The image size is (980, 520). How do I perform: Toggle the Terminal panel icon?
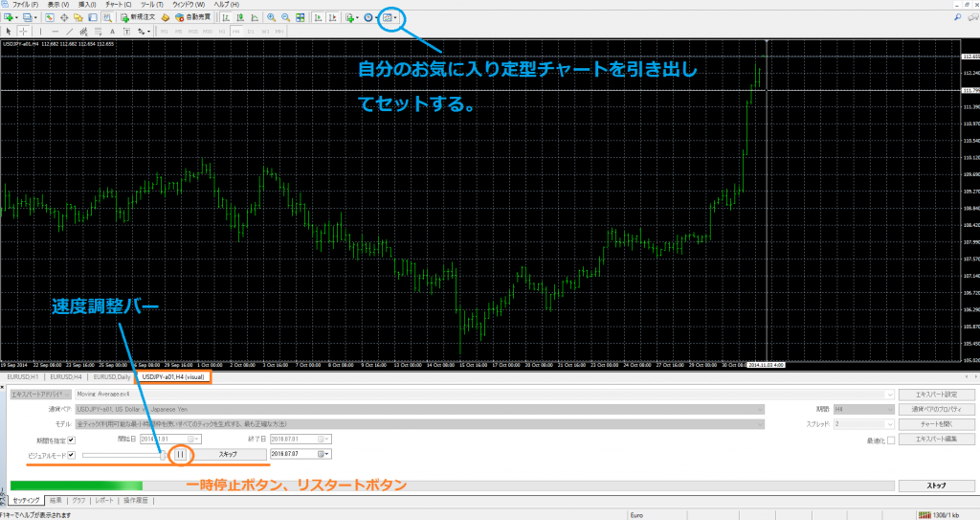[x=93, y=17]
